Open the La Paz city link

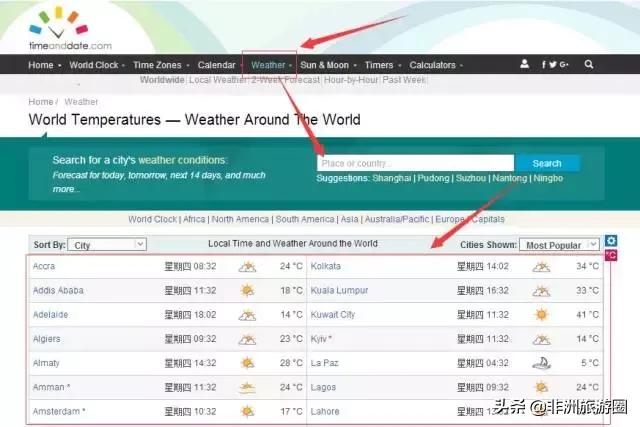(324, 363)
